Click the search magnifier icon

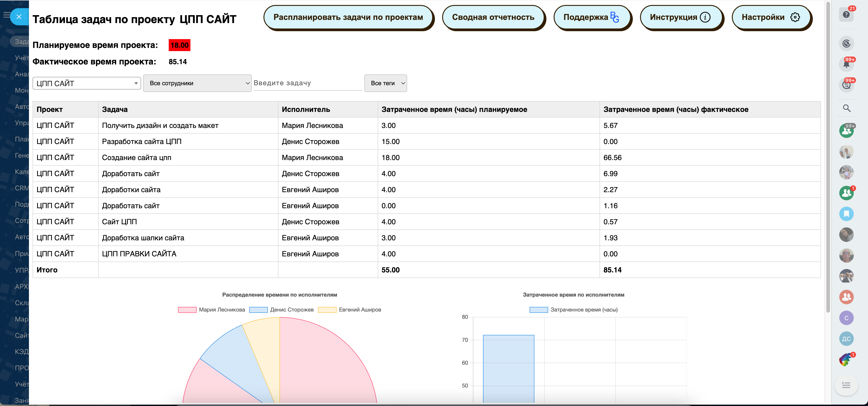pos(847,108)
